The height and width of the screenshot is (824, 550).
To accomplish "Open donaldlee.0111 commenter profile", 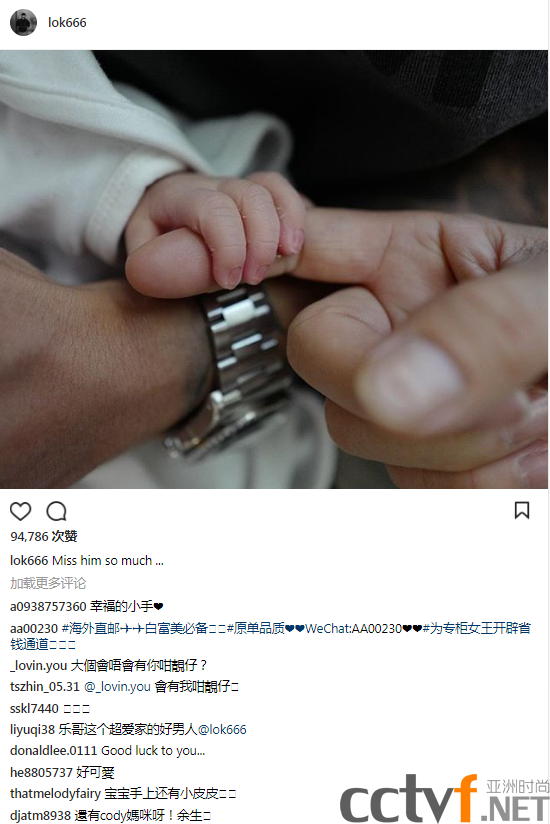I will pyautogui.click(x=54, y=750).
